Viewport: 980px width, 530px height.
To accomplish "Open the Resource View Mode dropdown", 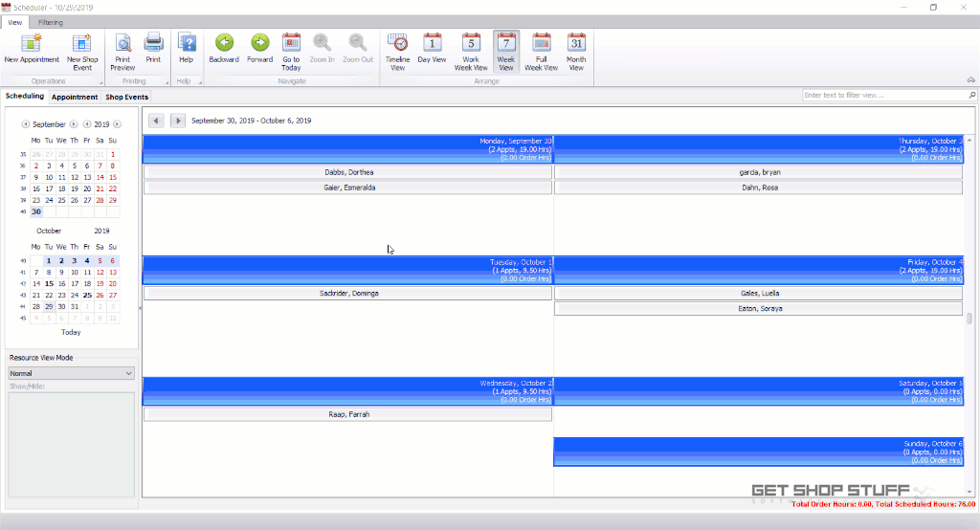I will [x=71, y=373].
